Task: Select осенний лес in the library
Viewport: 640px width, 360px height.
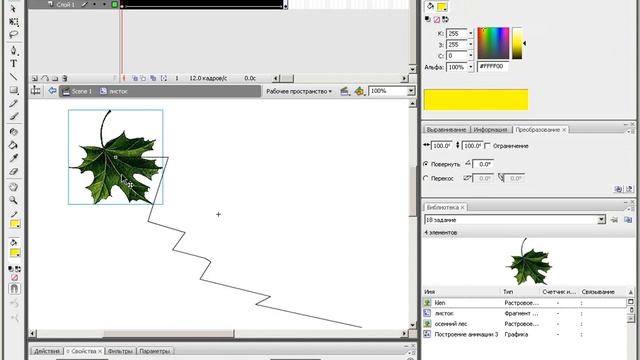Action: [524, 324]
